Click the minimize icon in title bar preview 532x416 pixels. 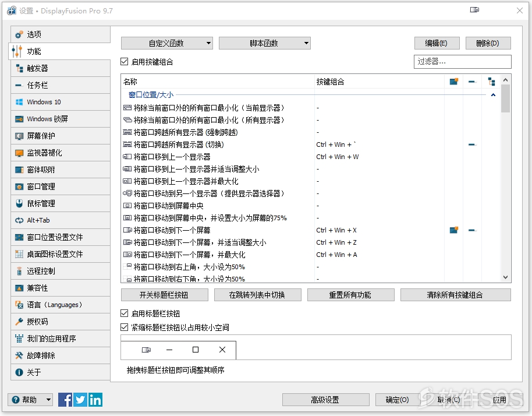click(169, 350)
